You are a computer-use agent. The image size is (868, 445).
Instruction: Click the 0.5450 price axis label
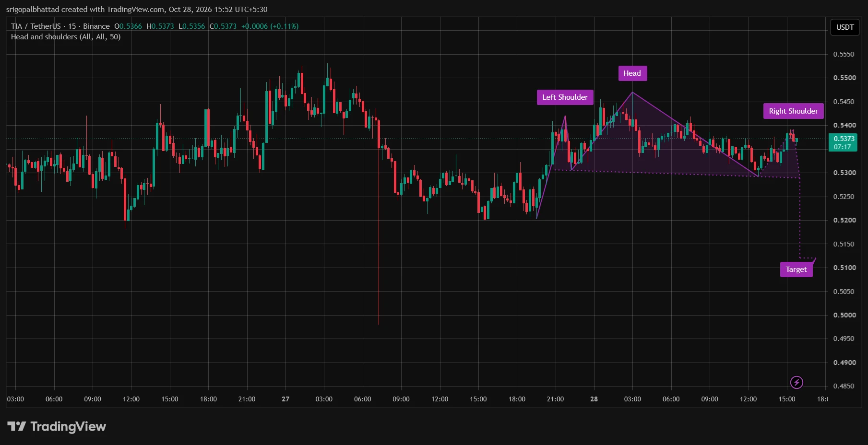pos(844,102)
